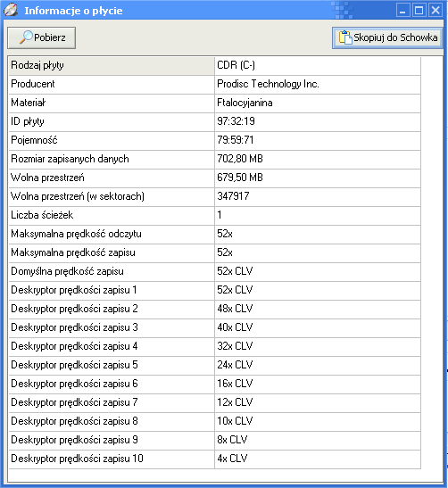The image size is (448, 488).
Task: Select Rozmiar zapisanych danych row
Action: click(214, 160)
